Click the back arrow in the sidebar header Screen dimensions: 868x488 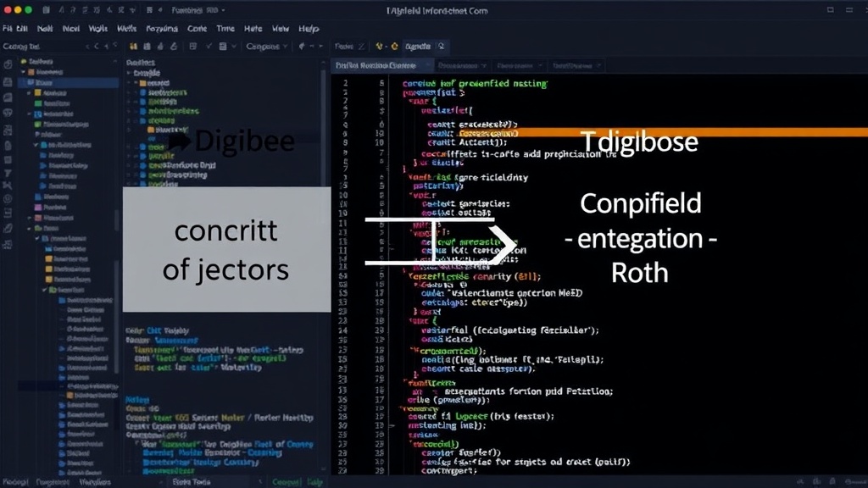coord(87,47)
